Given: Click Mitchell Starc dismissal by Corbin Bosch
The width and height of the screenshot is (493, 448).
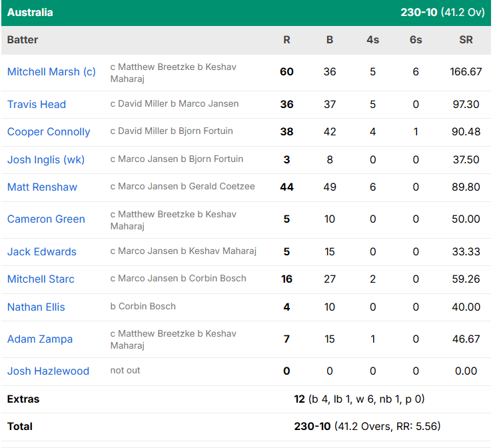Looking at the screenshot, I should pyautogui.click(x=179, y=279).
